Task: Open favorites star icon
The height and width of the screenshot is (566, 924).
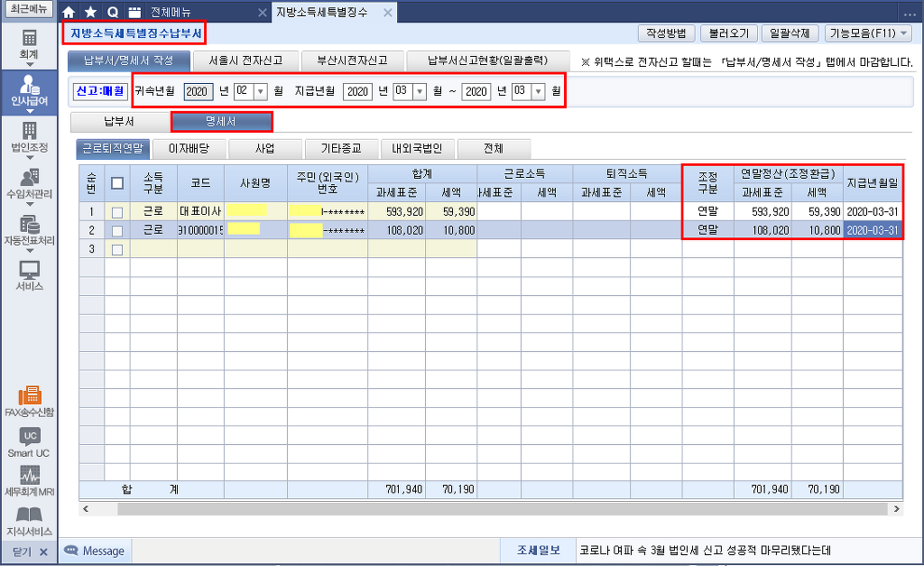Action: [x=91, y=12]
